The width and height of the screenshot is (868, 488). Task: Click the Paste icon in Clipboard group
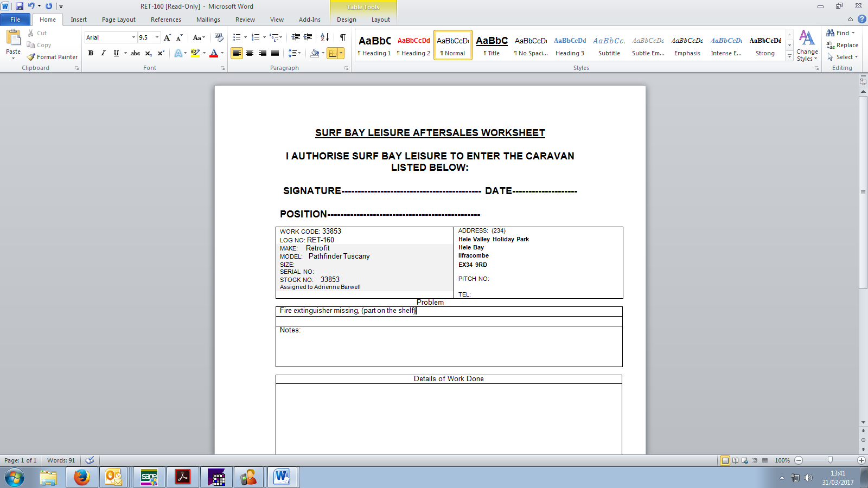13,37
